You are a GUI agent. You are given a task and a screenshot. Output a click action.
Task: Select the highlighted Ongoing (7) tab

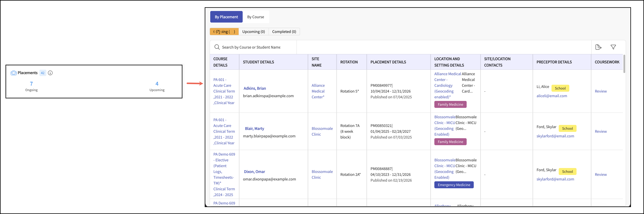224,32
